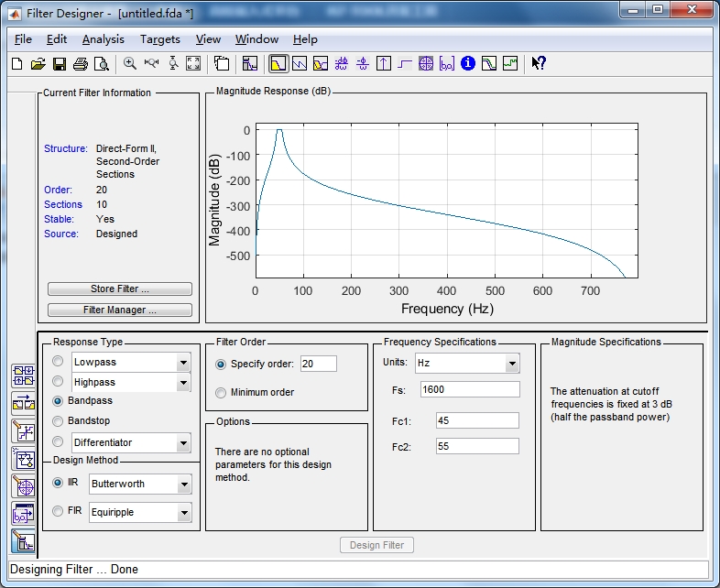Click the Store Filter button

click(x=120, y=289)
